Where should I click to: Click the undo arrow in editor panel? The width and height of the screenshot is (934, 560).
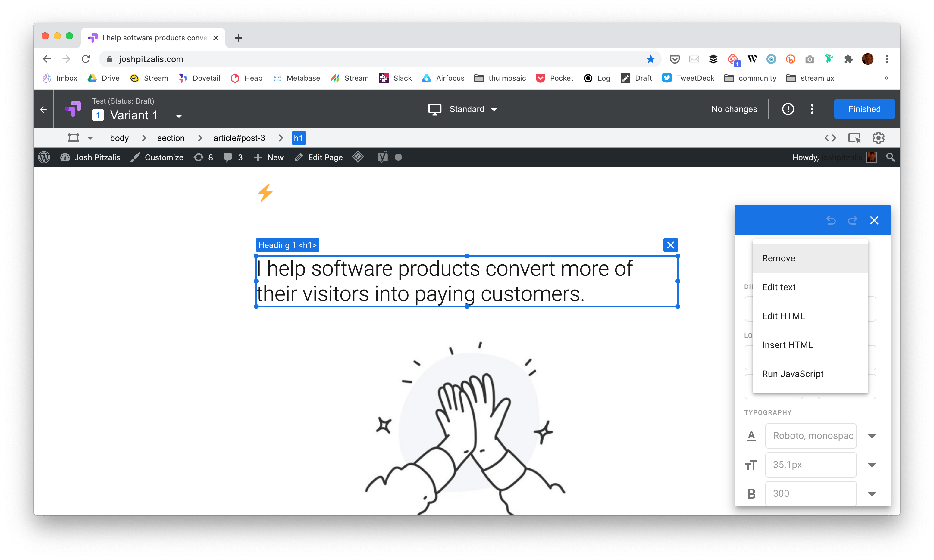click(x=831, y=220)
